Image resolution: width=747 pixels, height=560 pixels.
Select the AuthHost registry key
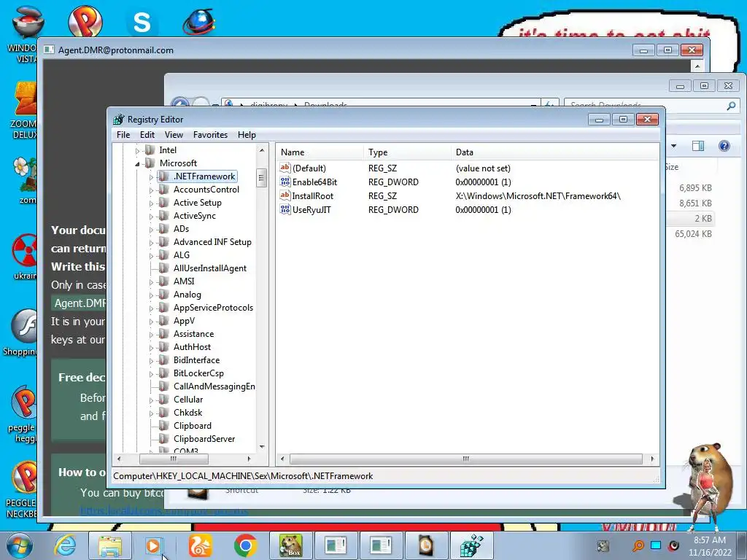pos(192,346)
